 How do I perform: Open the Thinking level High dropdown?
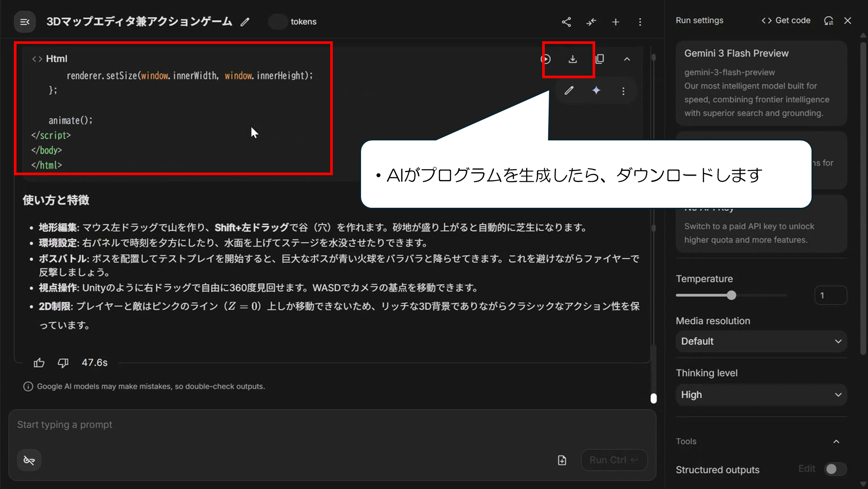pos(761,395)
